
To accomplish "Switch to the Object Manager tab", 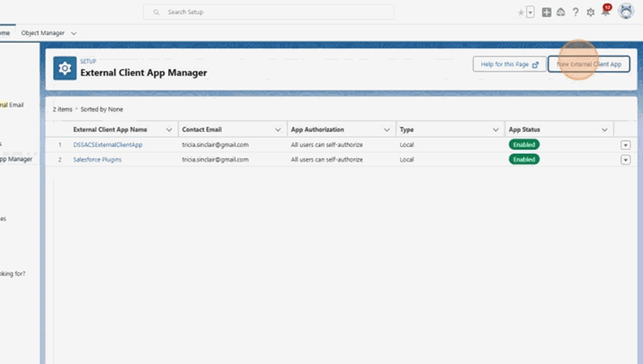I will 43,33.
